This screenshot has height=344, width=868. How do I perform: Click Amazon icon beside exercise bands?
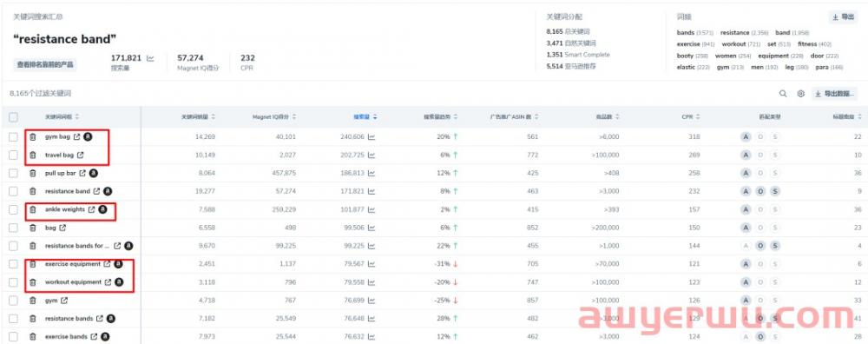click(x=105, y=337)
